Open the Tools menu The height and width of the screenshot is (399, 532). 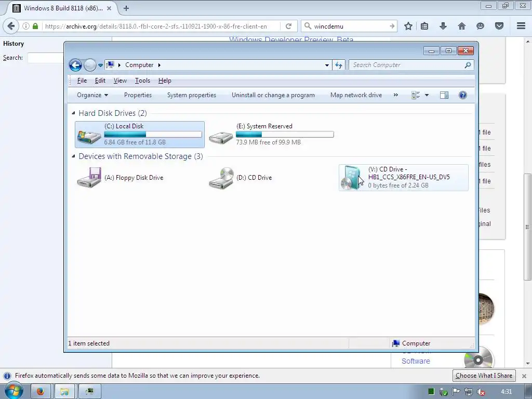[x=142, y=81]
